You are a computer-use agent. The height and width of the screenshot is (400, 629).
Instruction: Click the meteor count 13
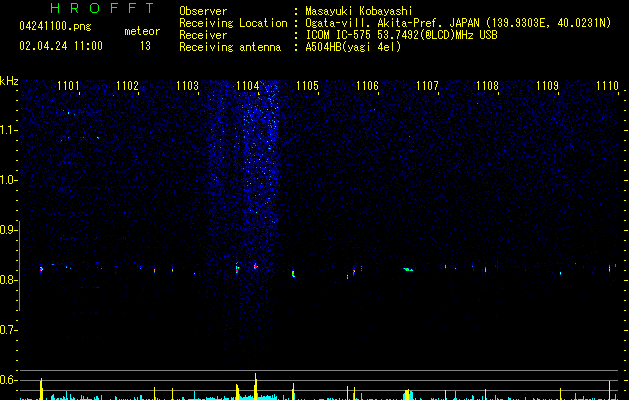tap(145, 46)
